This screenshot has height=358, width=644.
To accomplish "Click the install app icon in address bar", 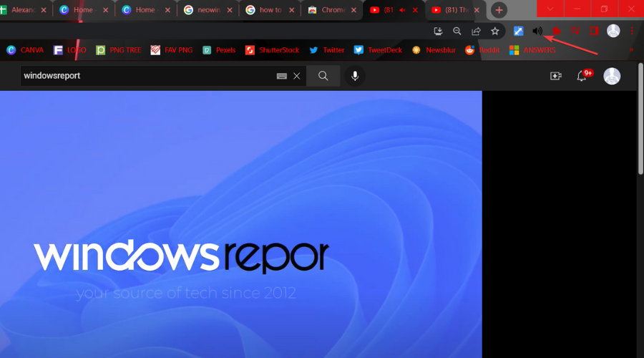I will click(438, 32).
